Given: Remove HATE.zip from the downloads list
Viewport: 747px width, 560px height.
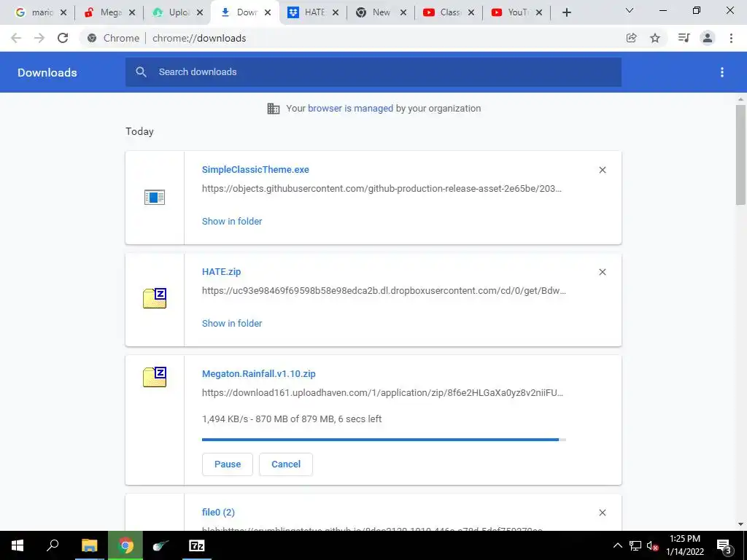Looking at the screenshot, I should tap(602, 272).
